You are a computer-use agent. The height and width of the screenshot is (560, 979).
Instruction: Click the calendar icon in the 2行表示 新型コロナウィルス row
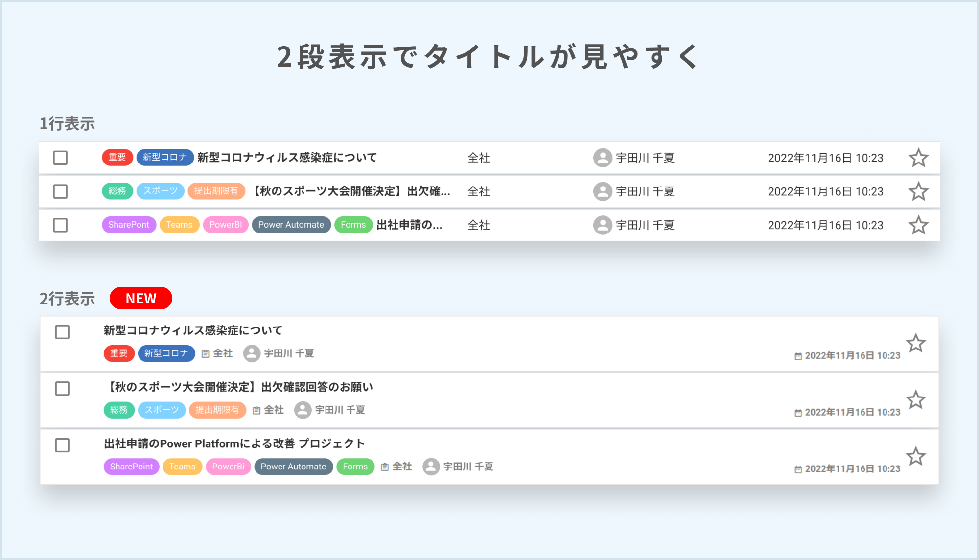[x=798, y=356]
